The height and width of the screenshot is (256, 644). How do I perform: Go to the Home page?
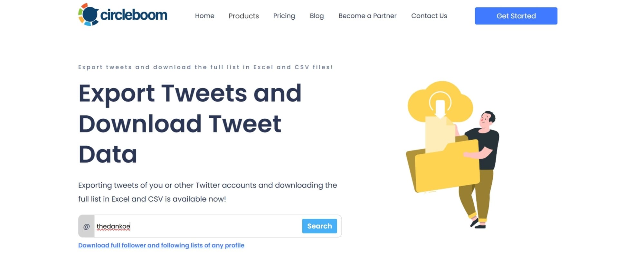[204, 16]
